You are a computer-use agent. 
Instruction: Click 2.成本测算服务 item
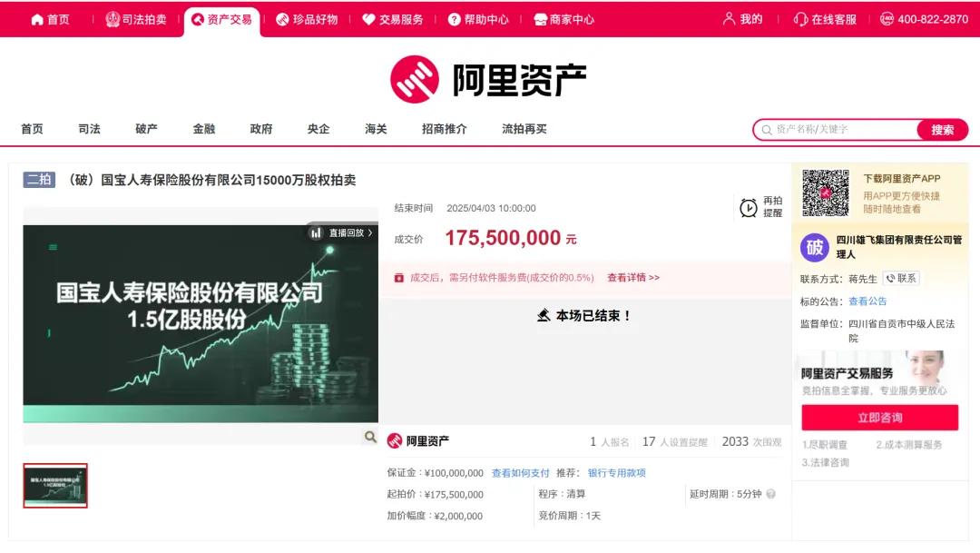[908, 445]
